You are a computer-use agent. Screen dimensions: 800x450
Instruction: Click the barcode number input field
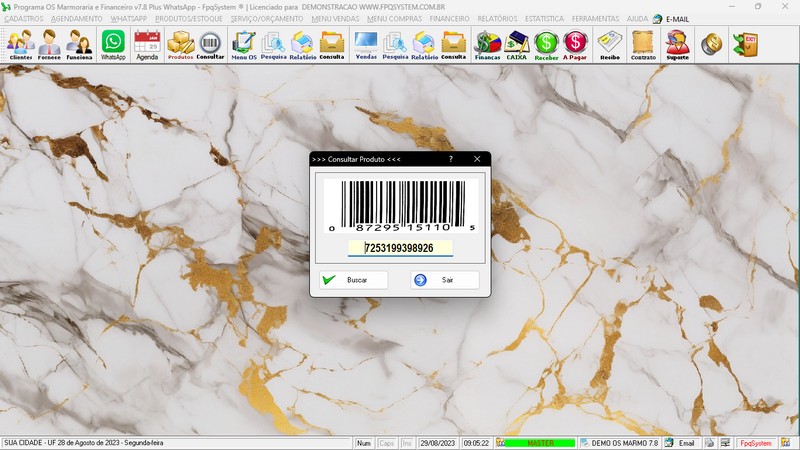[400, 248]
